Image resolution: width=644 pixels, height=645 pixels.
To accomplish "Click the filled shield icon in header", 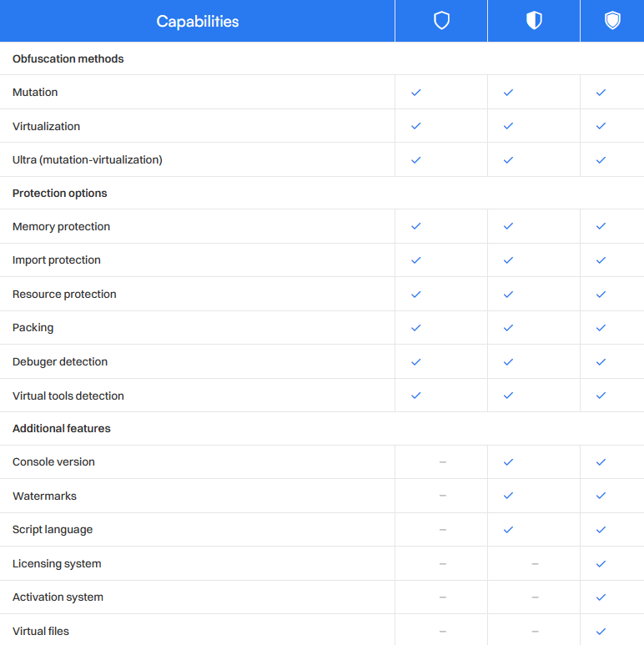I will pos(612,21).
